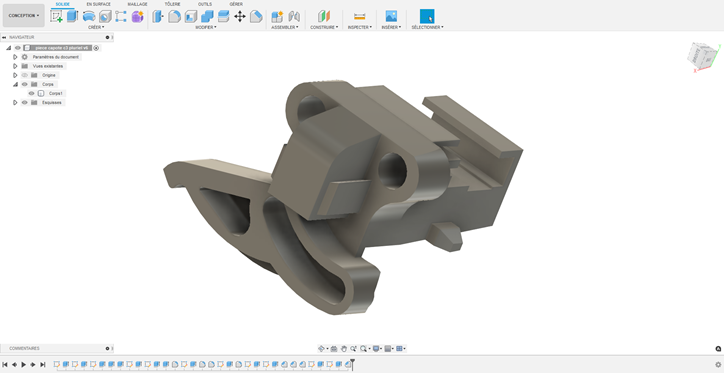Select the Extrude tool
Viewport: 724px width, 373px height.
click(72, 17)
